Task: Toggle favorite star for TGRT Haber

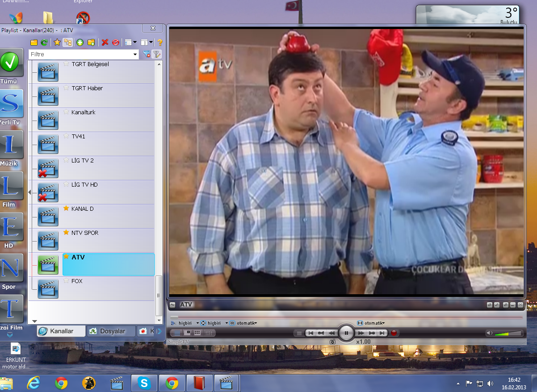Action: tap(66, 88)
